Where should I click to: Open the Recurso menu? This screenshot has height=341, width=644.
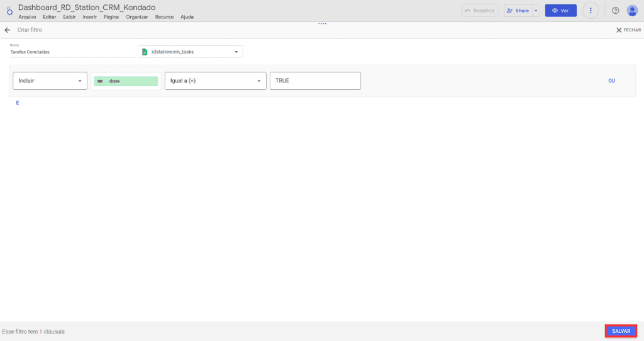coord(164,17)
